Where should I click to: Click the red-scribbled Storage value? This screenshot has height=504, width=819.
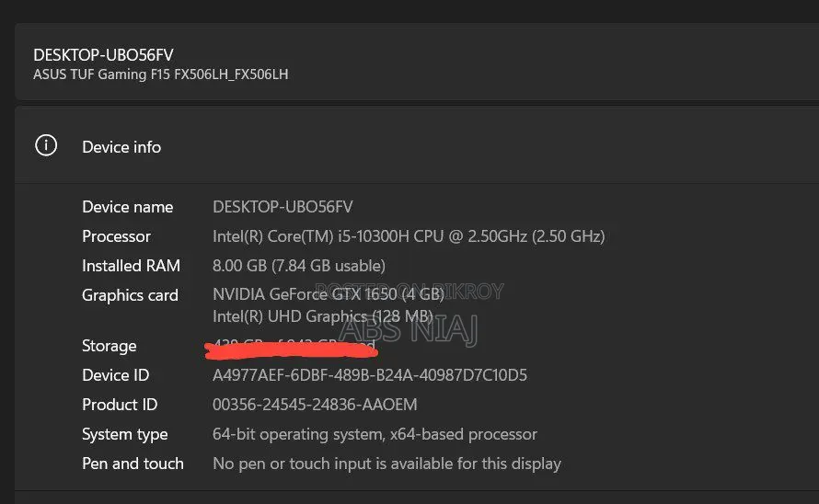(292, 349)
